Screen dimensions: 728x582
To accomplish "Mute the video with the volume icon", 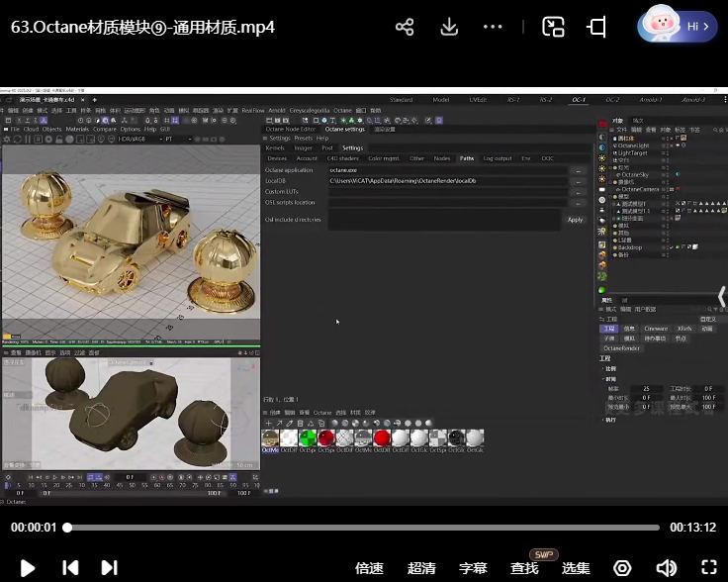I will pos(666,568).
